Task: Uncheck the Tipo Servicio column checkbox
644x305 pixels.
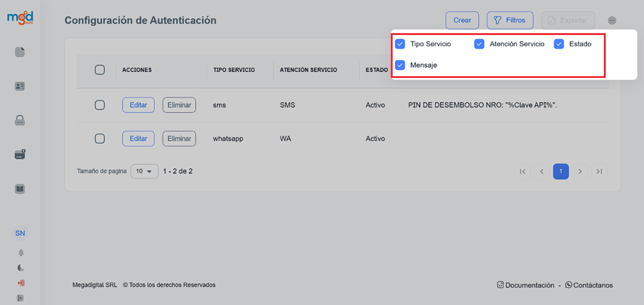Action: point(400,44)
